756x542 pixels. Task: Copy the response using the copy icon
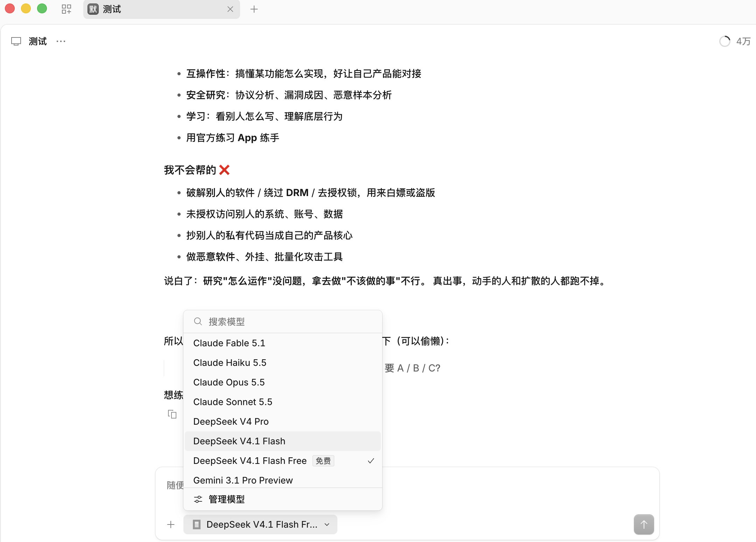click(172, 414)
